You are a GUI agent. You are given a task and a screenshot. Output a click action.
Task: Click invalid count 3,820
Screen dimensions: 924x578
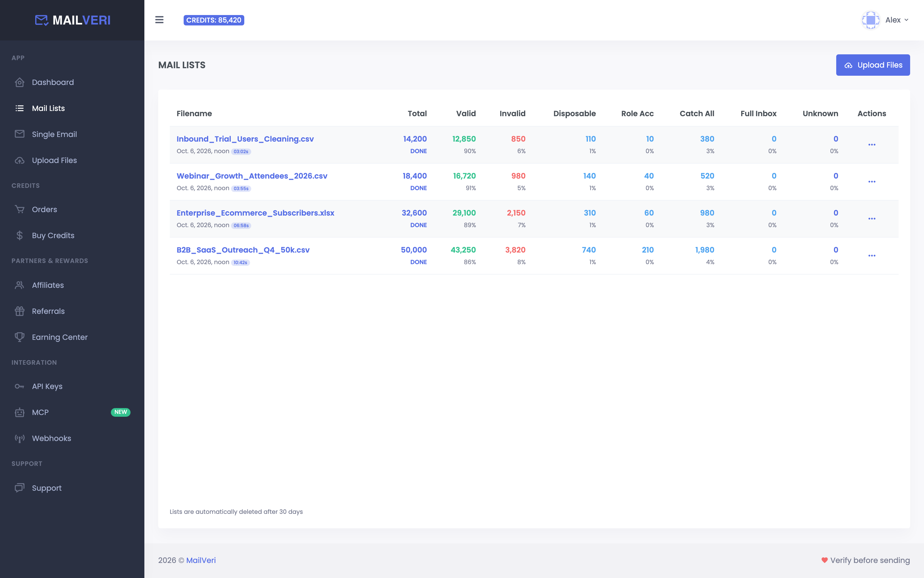tap(515, 250)
